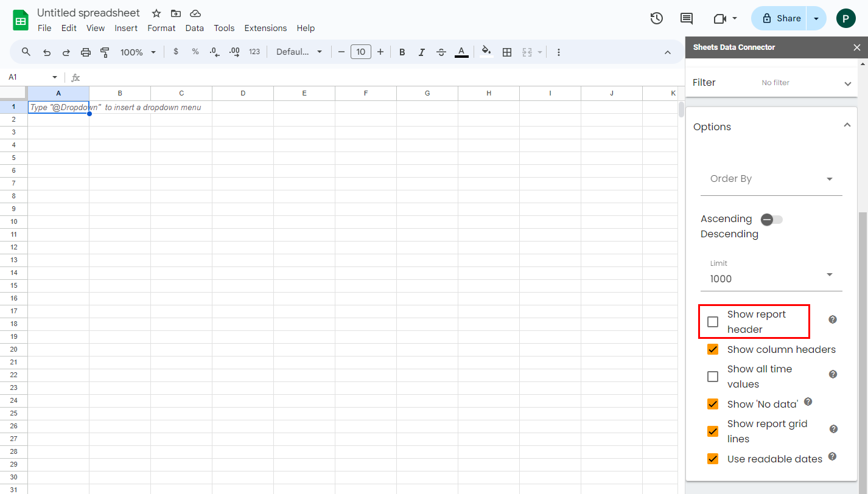Open the Extensions menu

pyautogui.click(x=265, y=28)
